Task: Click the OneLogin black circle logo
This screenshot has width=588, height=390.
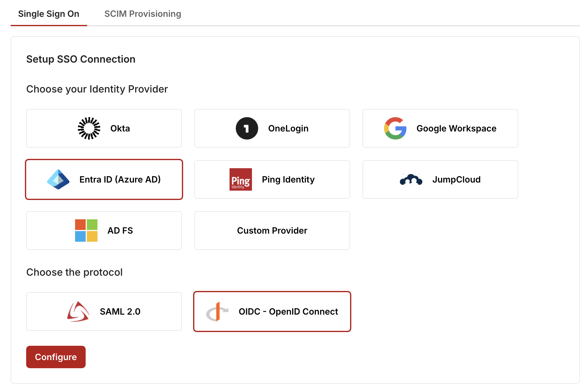Action: pyautogui.click(x=247, y=128)
